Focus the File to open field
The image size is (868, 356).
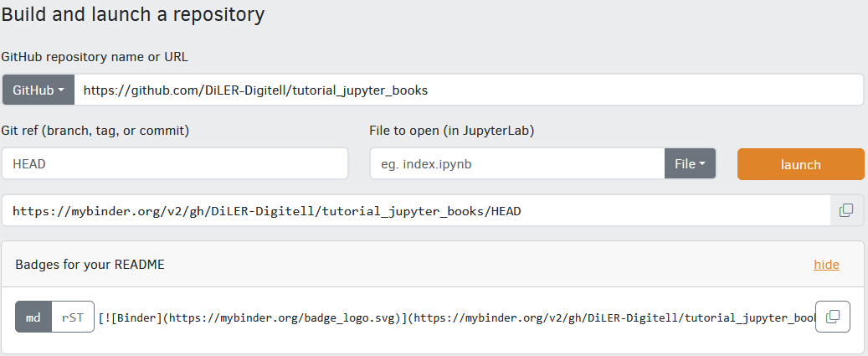click(x=517, y=164)
